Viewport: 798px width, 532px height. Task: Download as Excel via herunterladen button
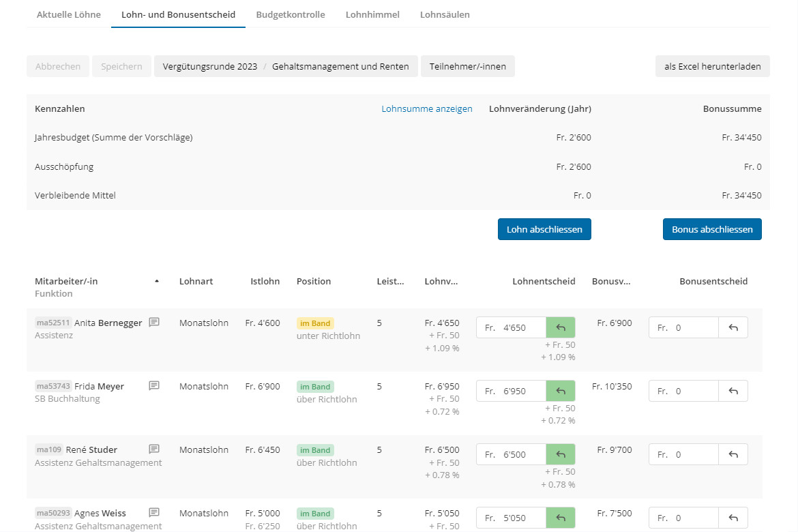pos(712,66)
